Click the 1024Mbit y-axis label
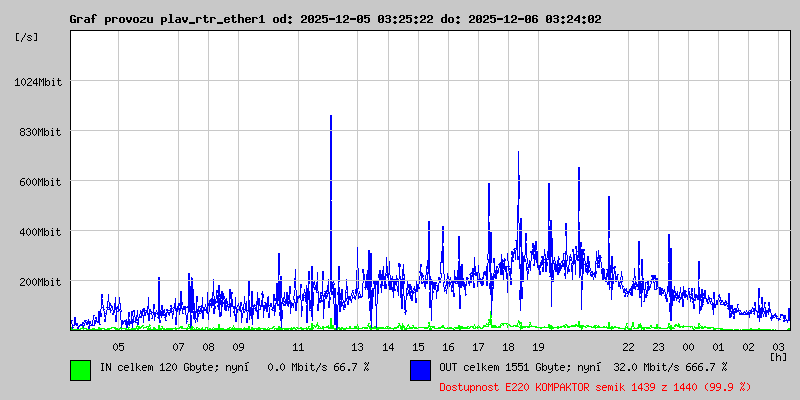800x400 pixels. point(39,82)
